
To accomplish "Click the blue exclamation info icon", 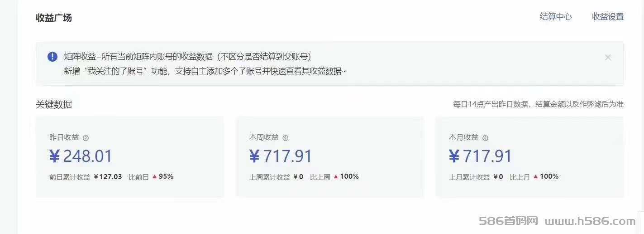I will tap(52, 57).
